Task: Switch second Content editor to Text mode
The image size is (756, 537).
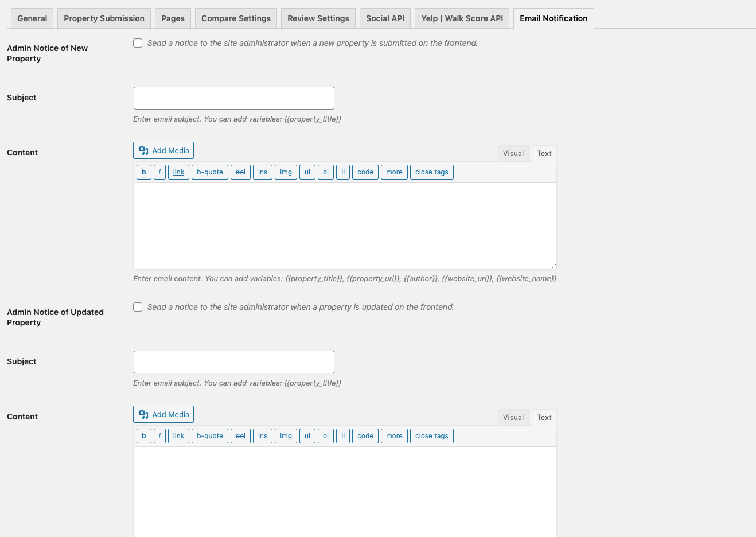Action: coord(544,418)
